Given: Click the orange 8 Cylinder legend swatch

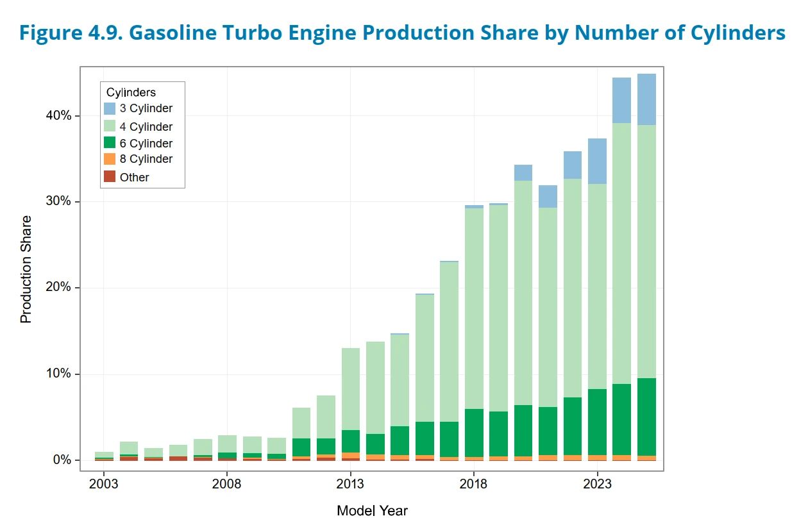Looking at the screenshot, I should coord(110,159).
